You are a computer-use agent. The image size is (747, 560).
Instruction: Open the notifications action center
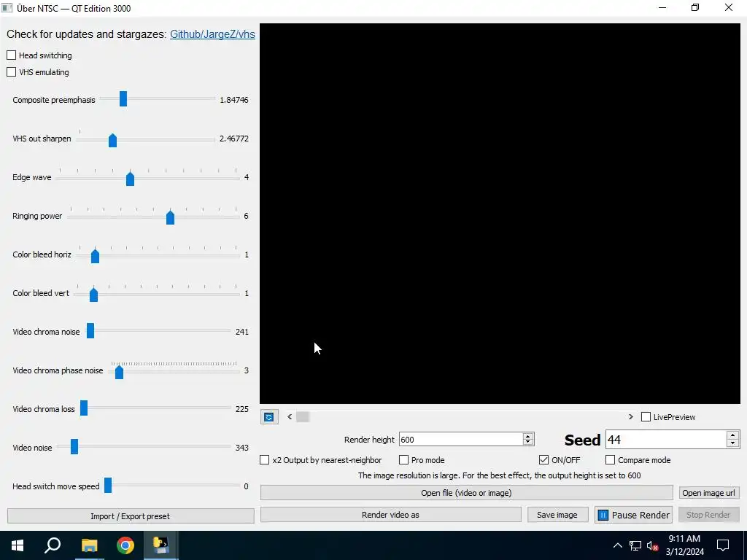tap(723, 545)
